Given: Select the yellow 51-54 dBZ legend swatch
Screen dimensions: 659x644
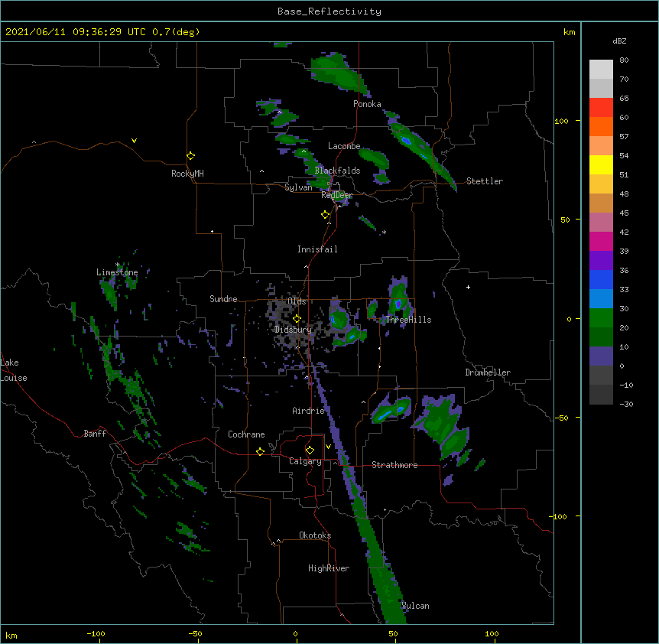Looking at the screenshot, I should pyautogui.click(x=601, y=165).
